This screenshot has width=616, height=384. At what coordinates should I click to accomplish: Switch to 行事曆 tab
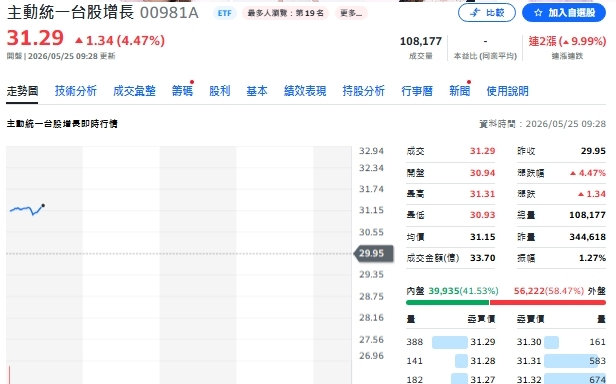point(417,91)
